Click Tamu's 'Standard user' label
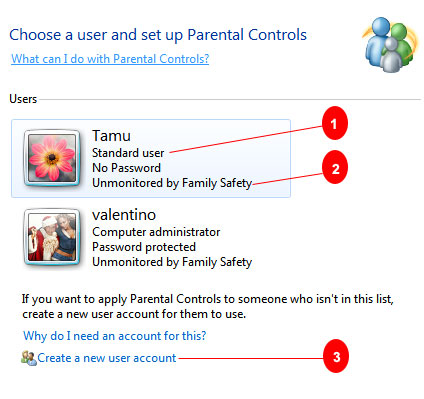This screenshot has width=424, height=399. (128, 153)
